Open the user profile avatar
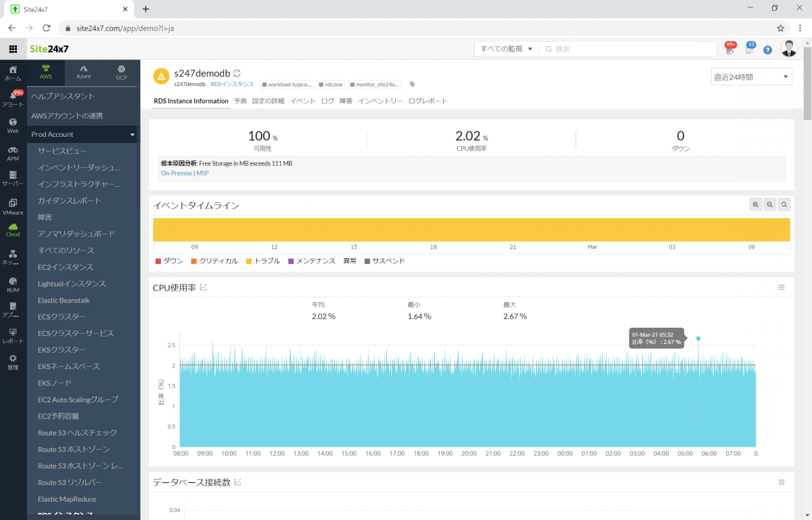Viewport: 812px width, 520px height. tap(789, 49)
